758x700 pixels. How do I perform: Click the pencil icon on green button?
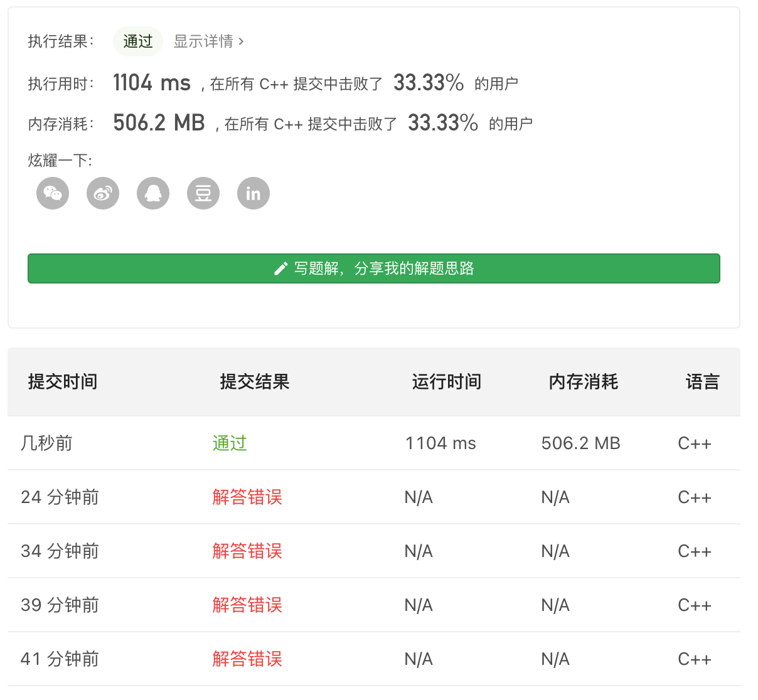point(281,269)
